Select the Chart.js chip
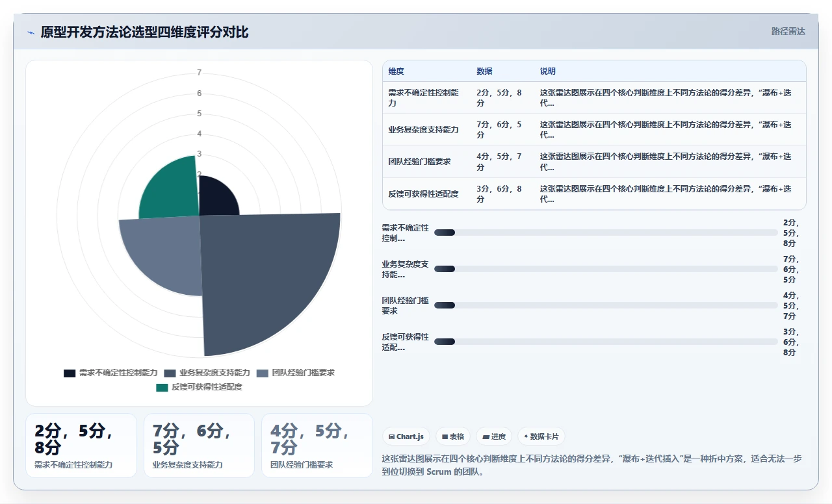The width and height of the screenshot is (832, 504). [406, 436]
